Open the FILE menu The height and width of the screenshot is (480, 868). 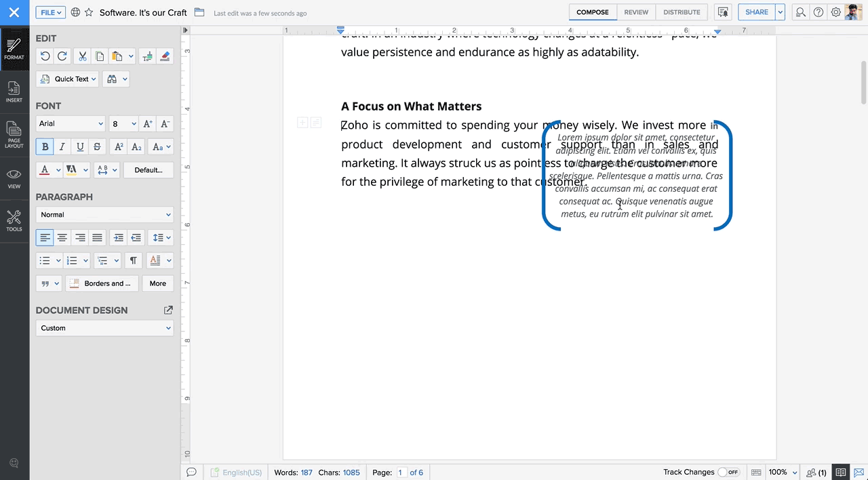click(50, 12)
